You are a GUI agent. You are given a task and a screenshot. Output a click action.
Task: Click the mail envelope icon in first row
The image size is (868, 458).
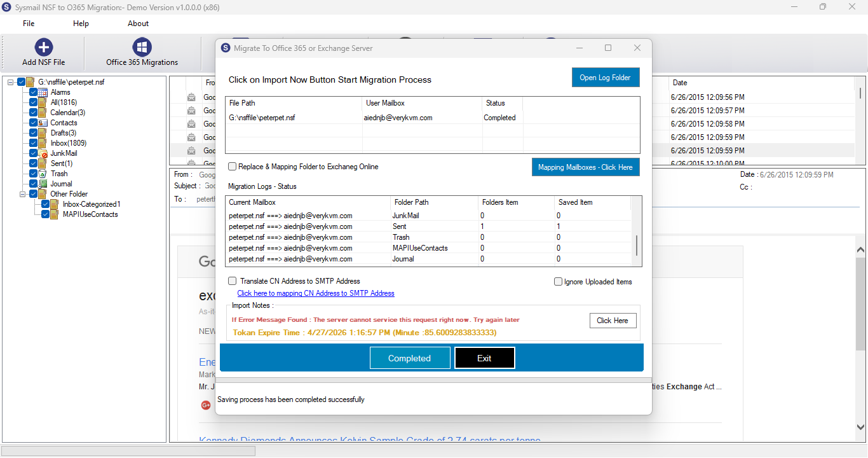(191, 97)
